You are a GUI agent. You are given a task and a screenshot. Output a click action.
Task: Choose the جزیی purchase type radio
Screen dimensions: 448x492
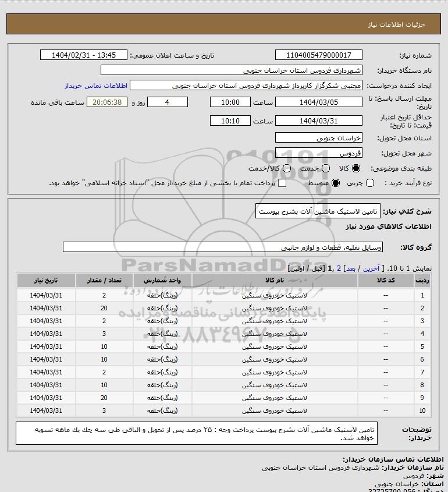pos(370,183)
